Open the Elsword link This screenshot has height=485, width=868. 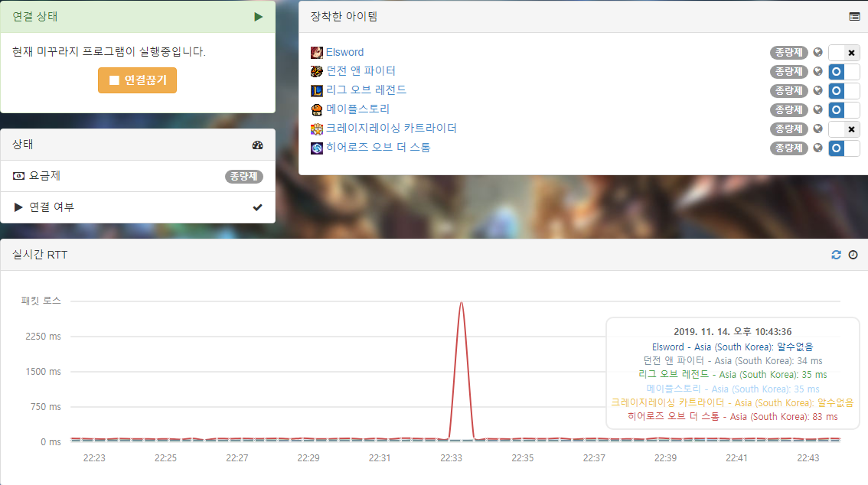344,52
